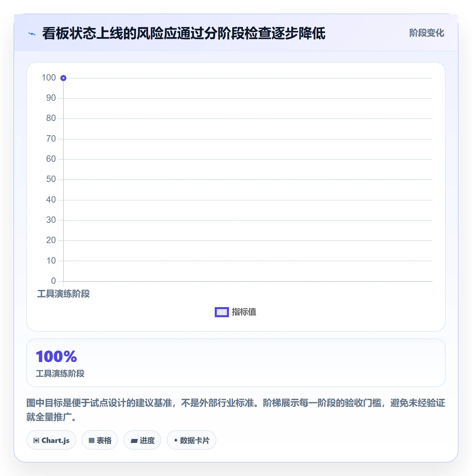Viewport: 472px width, 476px height.
Task: Toggle the 指标值 legend color box
Action: [222, 312]
